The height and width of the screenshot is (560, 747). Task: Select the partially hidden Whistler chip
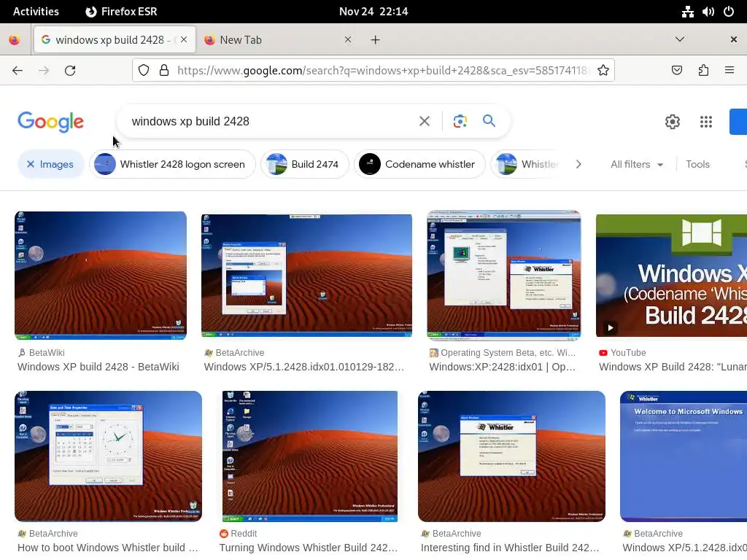(x=527, y=164)
